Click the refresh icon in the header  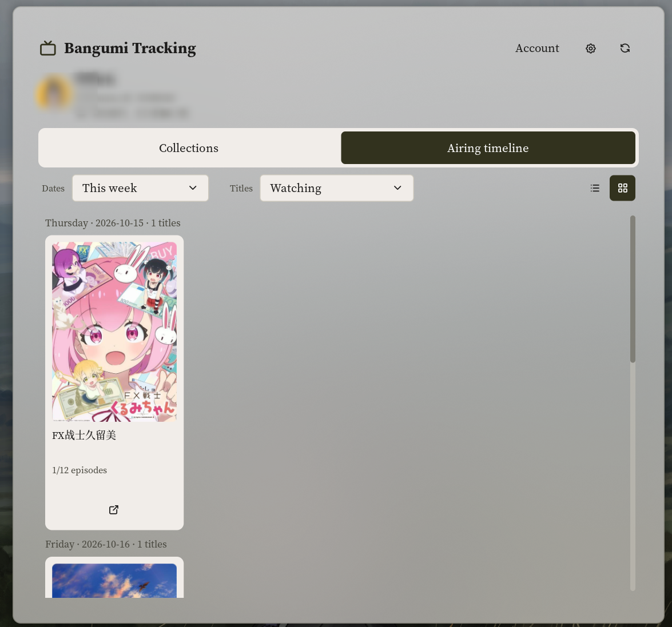(x=625, y=49)
